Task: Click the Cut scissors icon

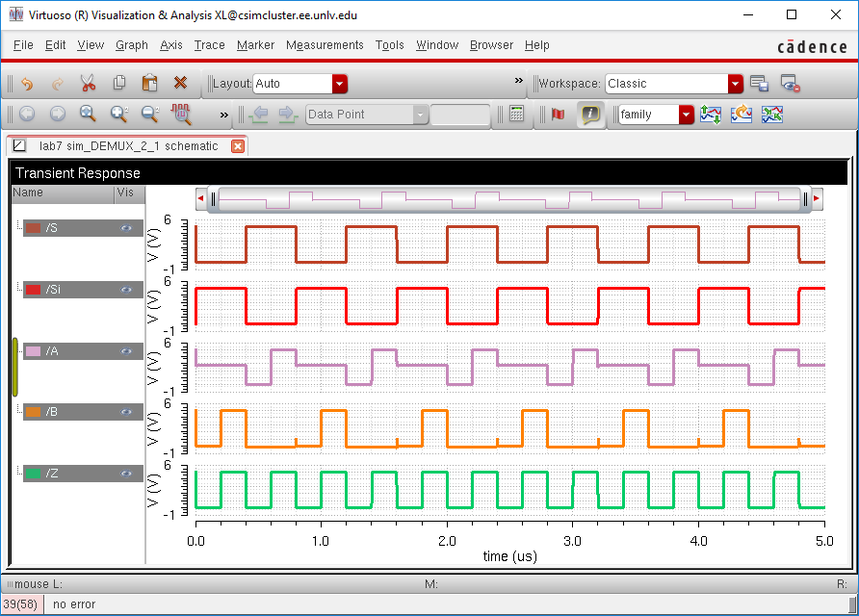Action: tap(88, 84)
